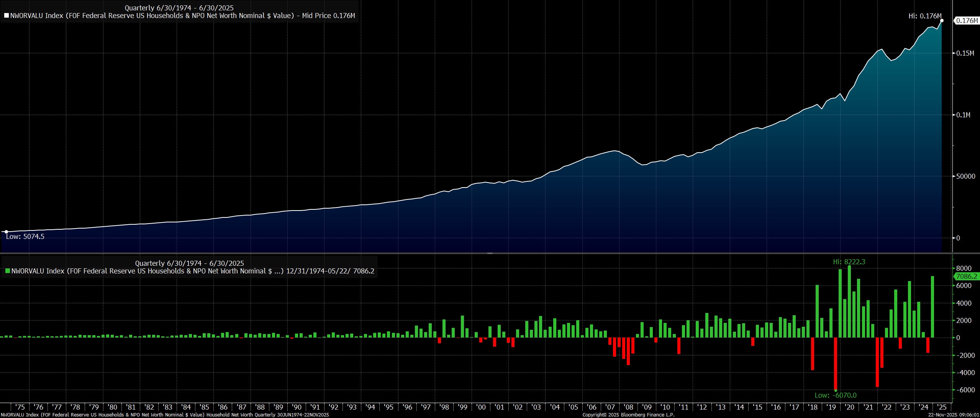
Task: Click upper panel Quarterly date range title
Action: [x=179, y=8]
